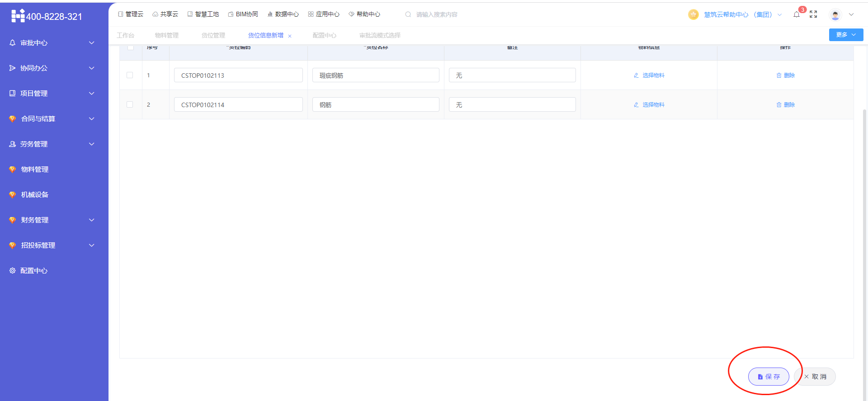The height and width of the screenshot is (401, 868).
Task: Switch to the 货位管理 tab
Action: pyautogui.click(x=213, y=35)
